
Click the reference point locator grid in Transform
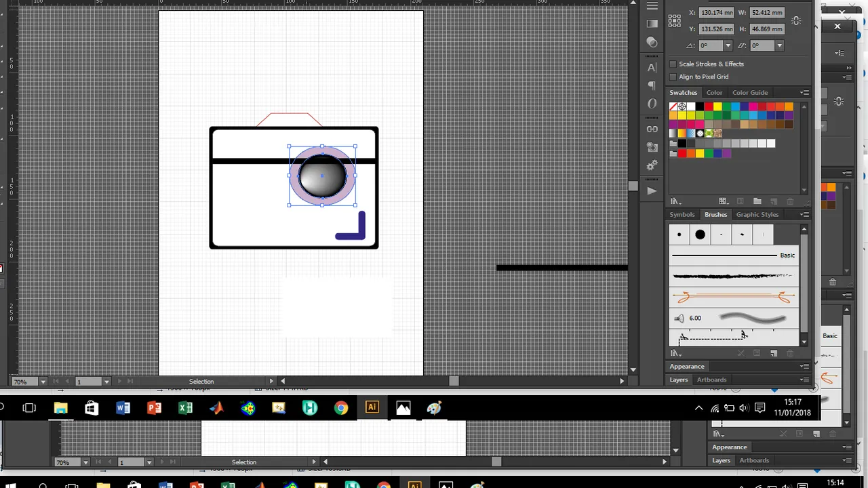675,21
